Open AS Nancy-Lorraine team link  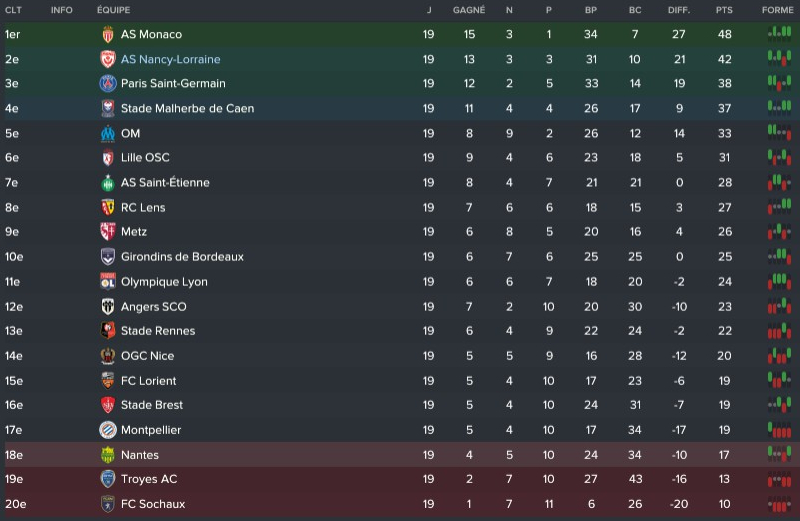171,59
